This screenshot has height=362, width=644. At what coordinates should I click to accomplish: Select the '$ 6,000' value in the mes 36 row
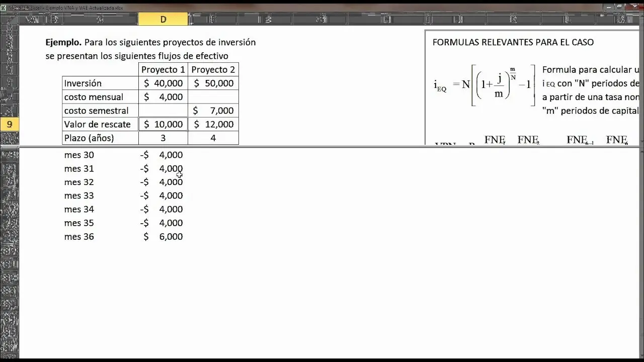(x=163, y=236)
